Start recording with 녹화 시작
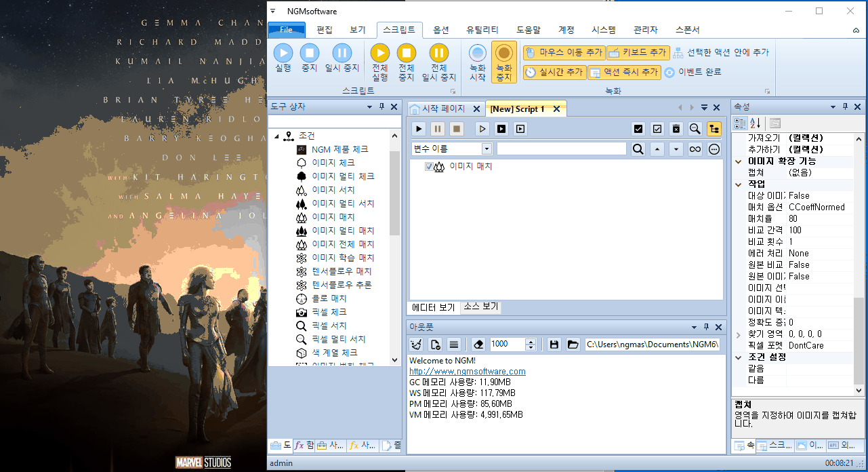The height and width of the screenshot is (472, 868). 478,62
